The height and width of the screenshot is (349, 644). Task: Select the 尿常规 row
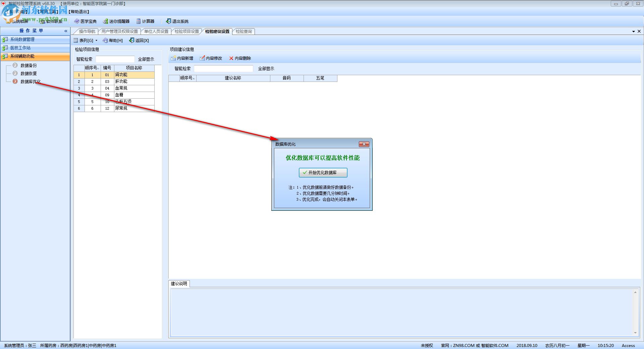(114, 108)
